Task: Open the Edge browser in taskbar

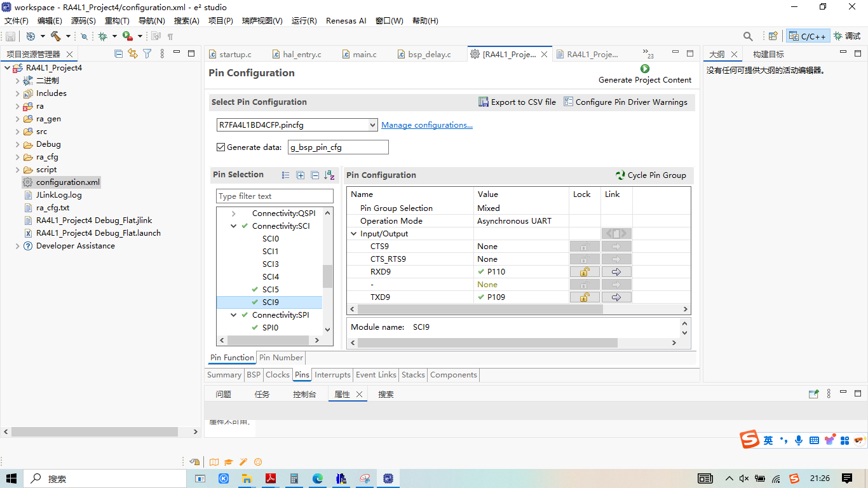Action: click(x=318, y=478)
